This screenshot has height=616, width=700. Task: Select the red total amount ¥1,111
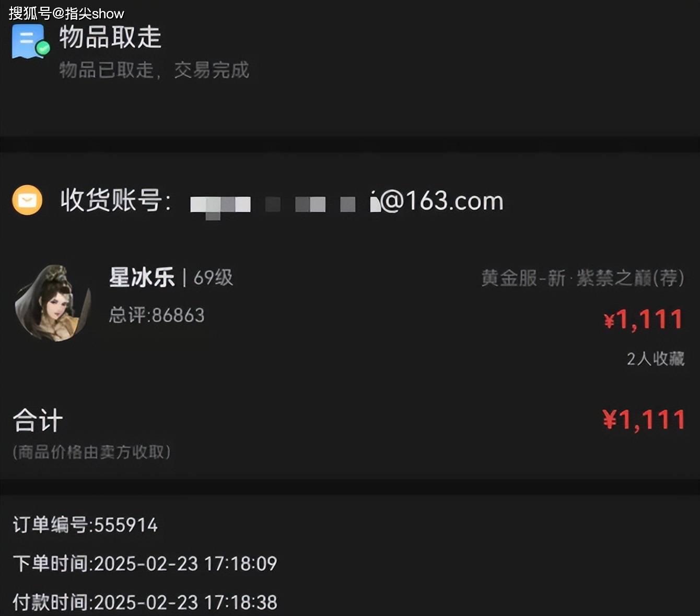click(x=644, y=420)
